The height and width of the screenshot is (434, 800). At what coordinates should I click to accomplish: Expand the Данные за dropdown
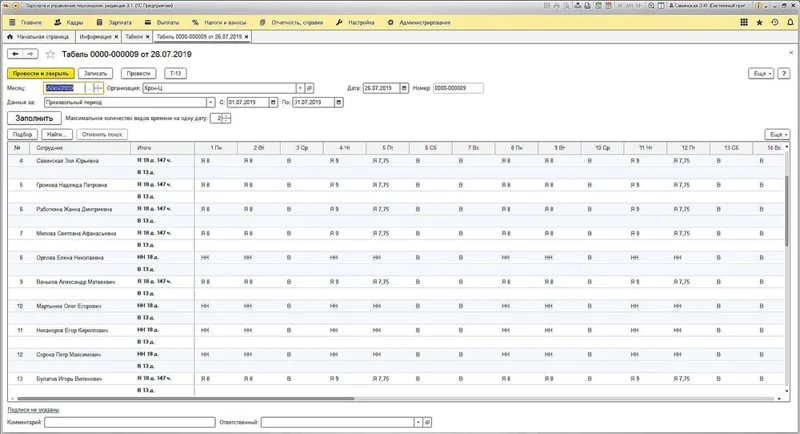[x=210, y=103]
